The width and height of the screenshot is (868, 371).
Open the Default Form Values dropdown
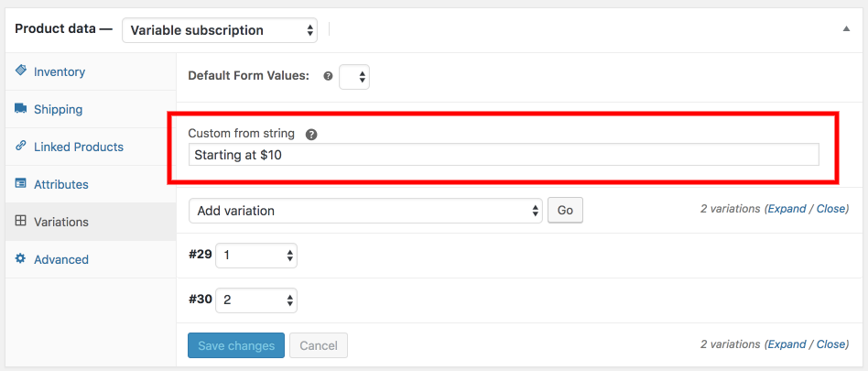354,76
